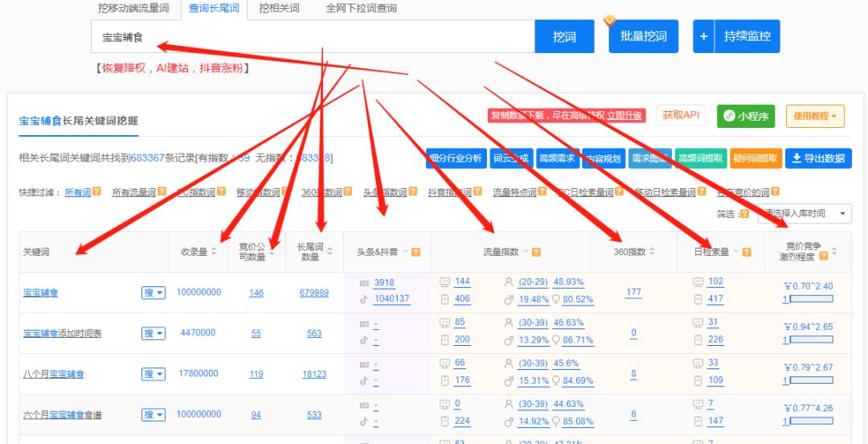Click the help icon beside 所有词 filter
This screenshot has width=868, height=444.
click(97, 191)
